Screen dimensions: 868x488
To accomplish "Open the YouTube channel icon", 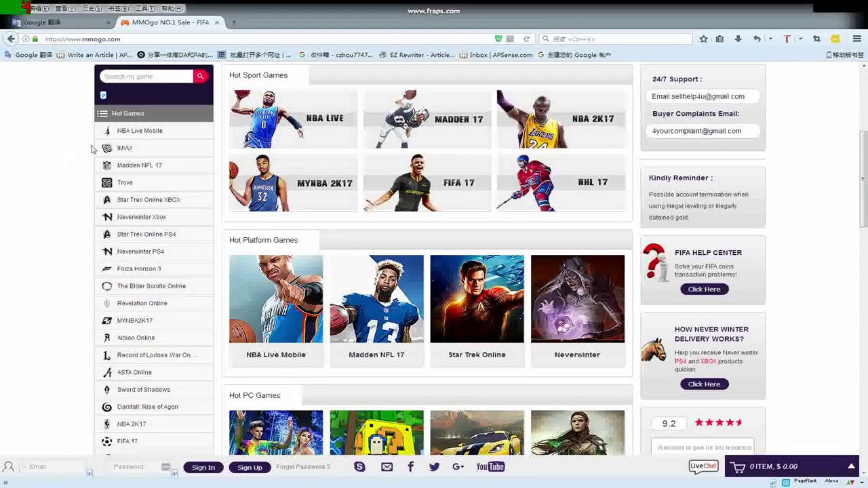I will point(490,466).
